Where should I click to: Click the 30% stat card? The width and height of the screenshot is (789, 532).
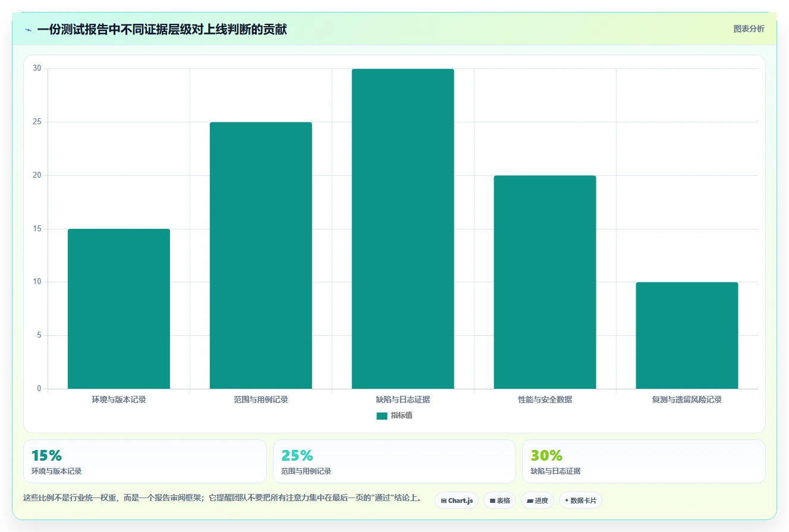point(644,461)
